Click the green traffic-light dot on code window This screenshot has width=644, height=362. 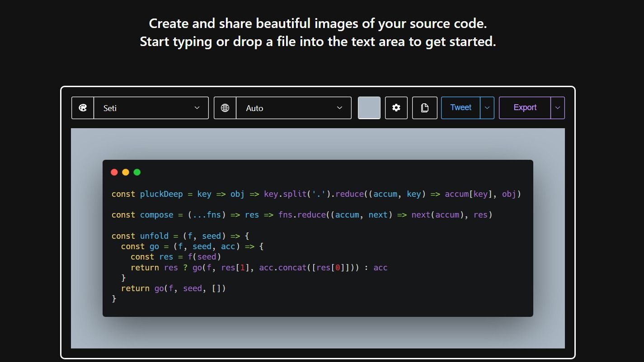click(137, 172)
